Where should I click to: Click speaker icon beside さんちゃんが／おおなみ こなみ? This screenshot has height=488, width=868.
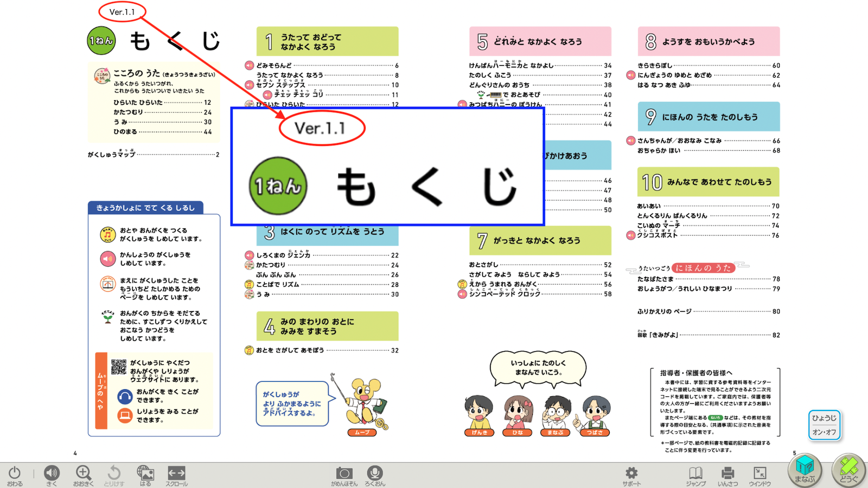pos(631,140)
